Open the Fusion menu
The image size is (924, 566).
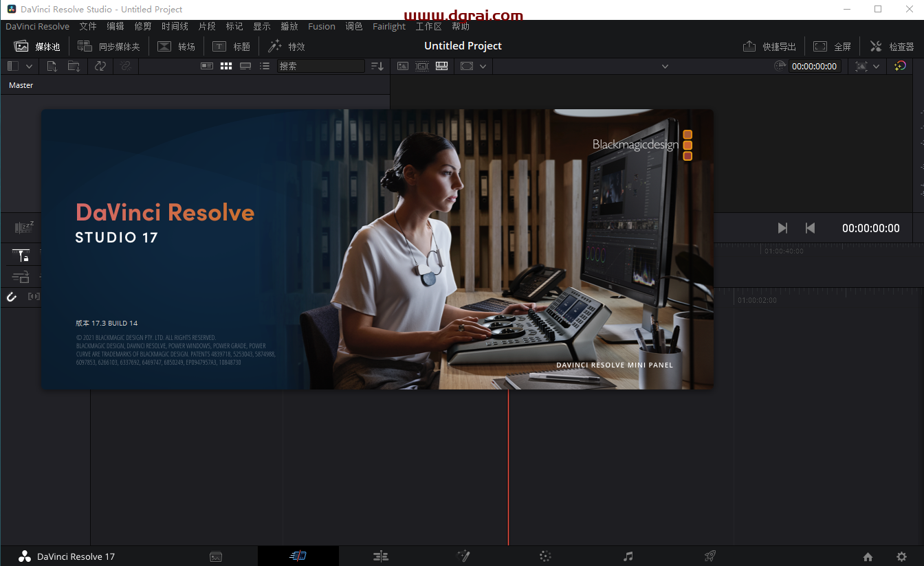[321, 26]
